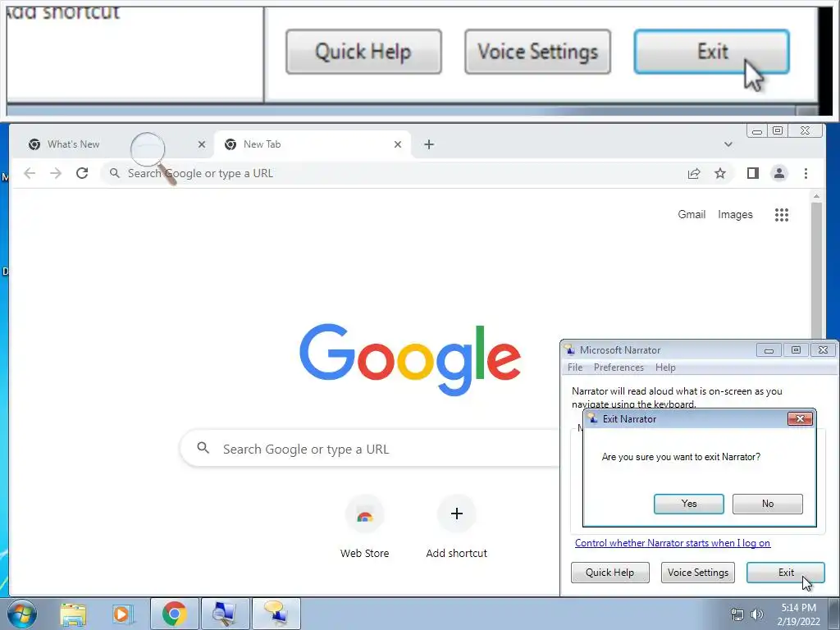This screenshot has width=840, height=630.
Task: Go back in Chrome
Action: point(30,173)
